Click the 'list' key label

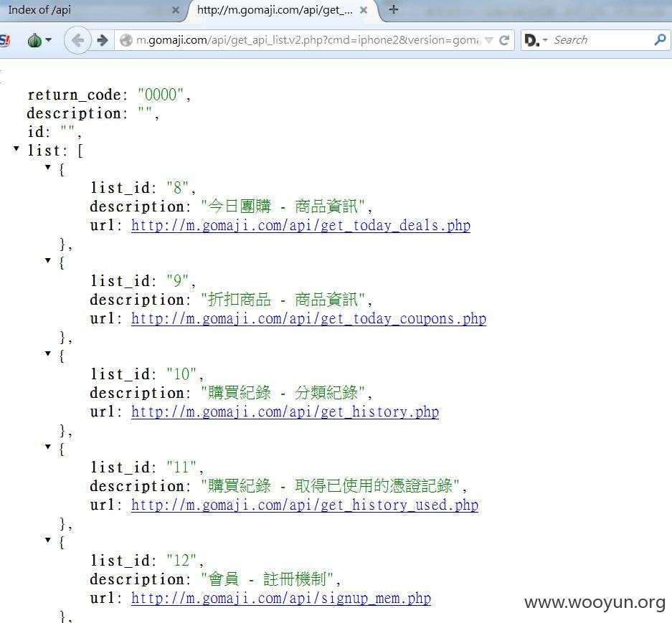(x=44, y=151)
